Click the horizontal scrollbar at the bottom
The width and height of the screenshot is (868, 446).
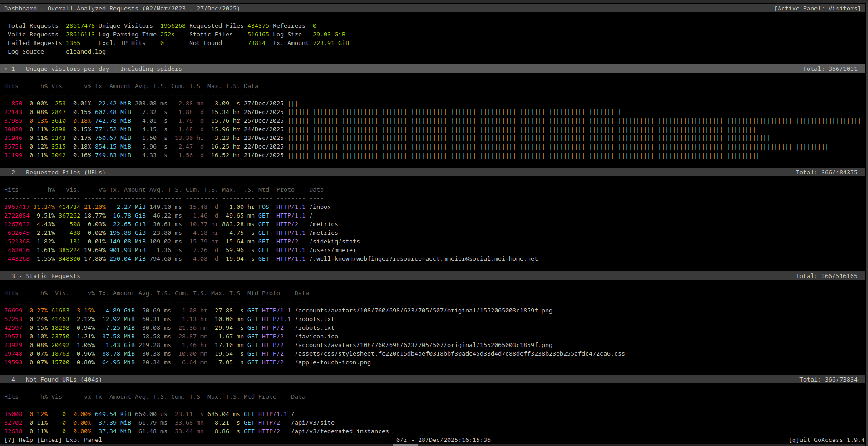tap(405, 445)
